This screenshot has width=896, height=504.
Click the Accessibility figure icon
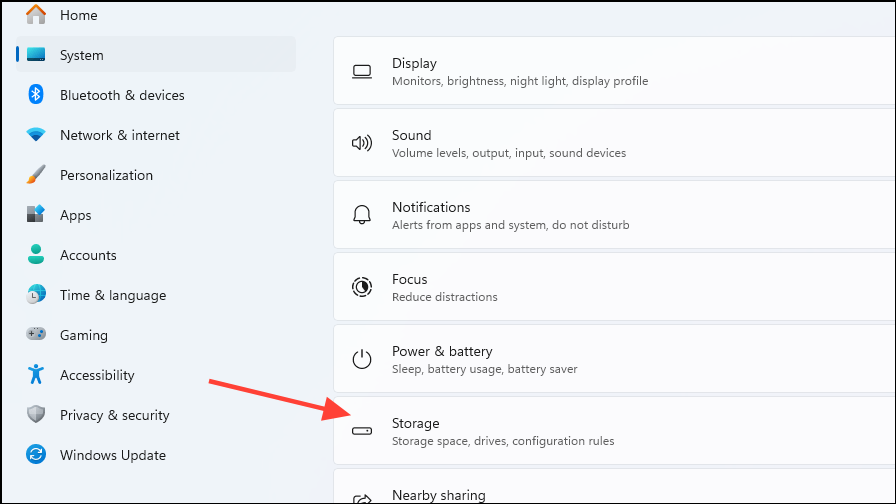tap(36, 374)
